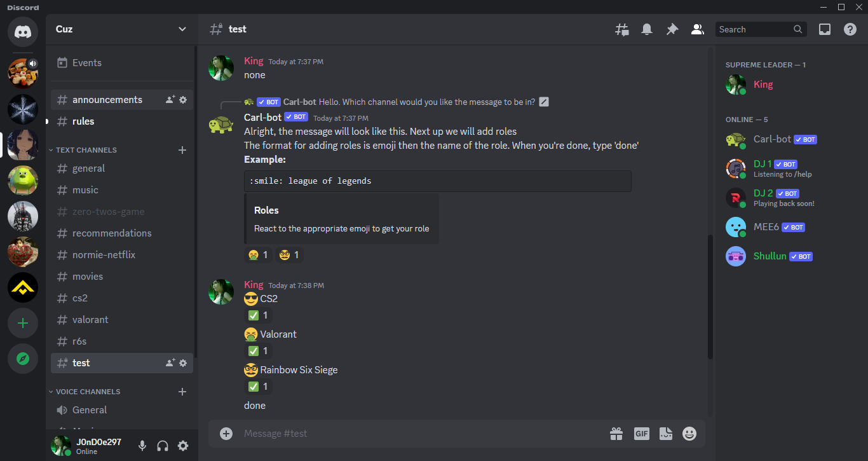Collapse the TEXT CHANNELS category

point(86,150)
